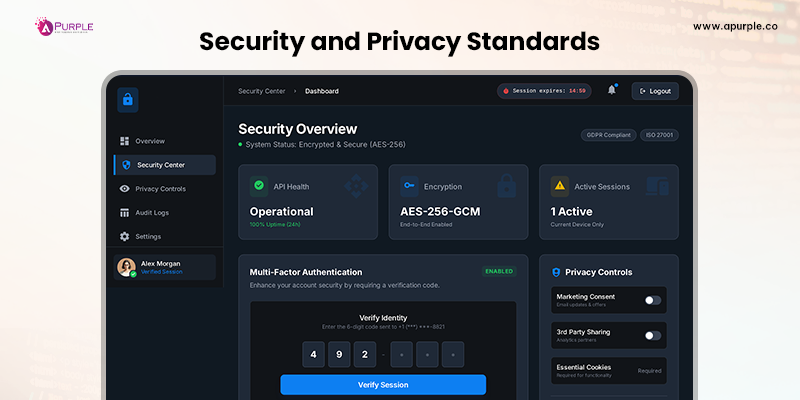The width and height of the screenshot is (800, 400).
Task: Click the 1 Active sessions value
Action: point(571,211)
